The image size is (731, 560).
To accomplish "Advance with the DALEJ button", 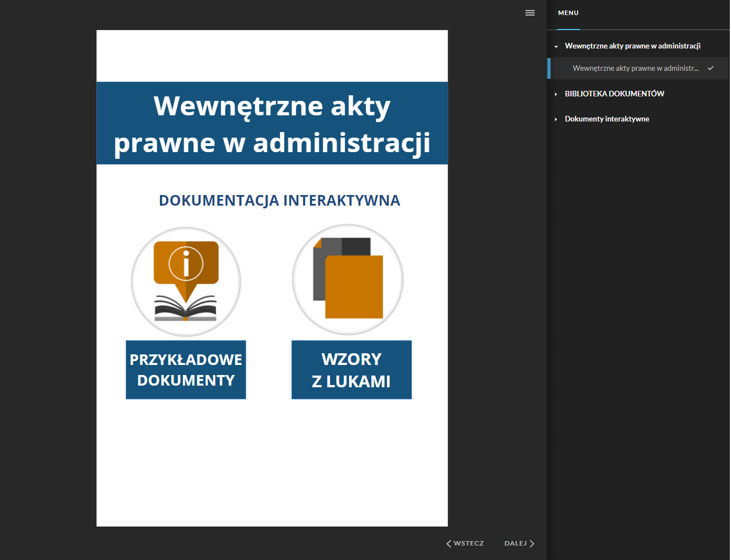I will (520, 543).
